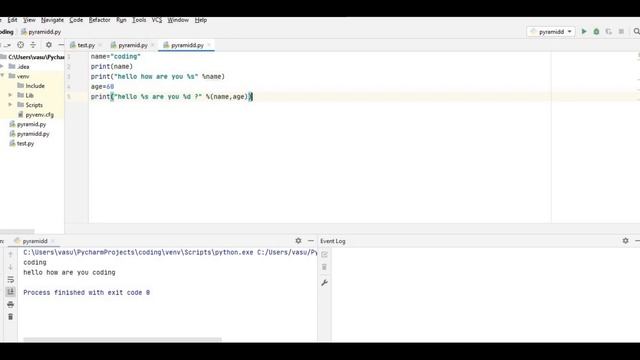This screenshot has height=360, width=640.
Task: Select project root C:\Users\vasu in tree
Action: click(x=32, y=57)
